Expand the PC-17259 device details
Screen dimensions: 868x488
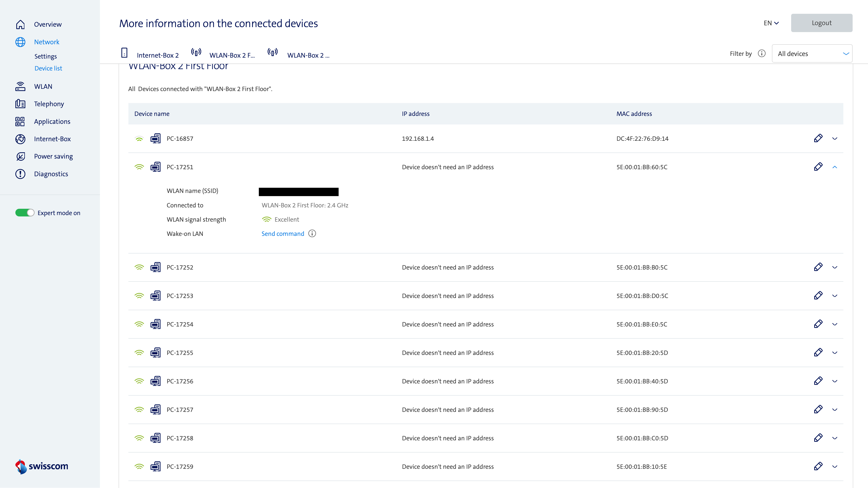835,467
